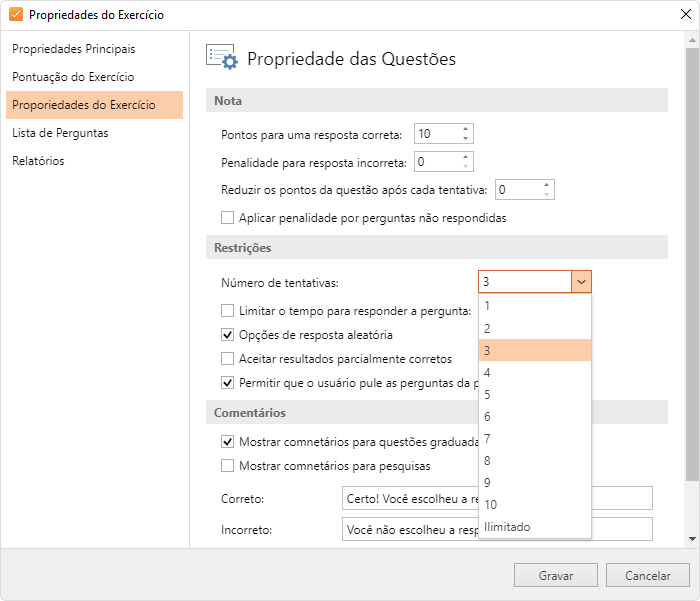The height and width of the screenshot is (601, 700).
Task: Click the Correto feedback text field
Action: (497, 498)
